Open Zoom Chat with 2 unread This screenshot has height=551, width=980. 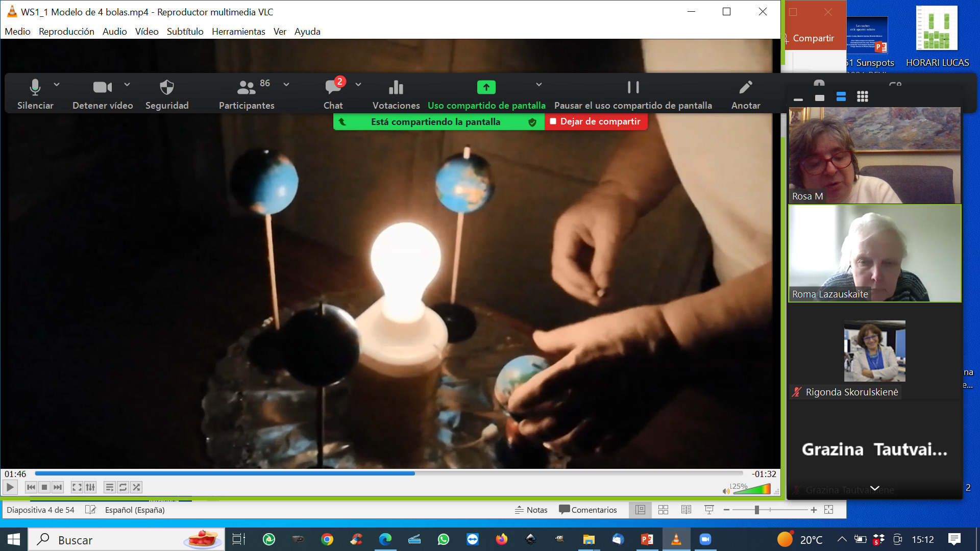pyautogui.click(x=333, y=94)
